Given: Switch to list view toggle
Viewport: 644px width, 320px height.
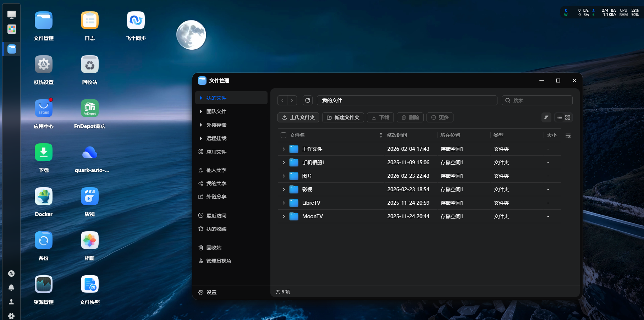Looking at the screenshot, I should [560, 117].
